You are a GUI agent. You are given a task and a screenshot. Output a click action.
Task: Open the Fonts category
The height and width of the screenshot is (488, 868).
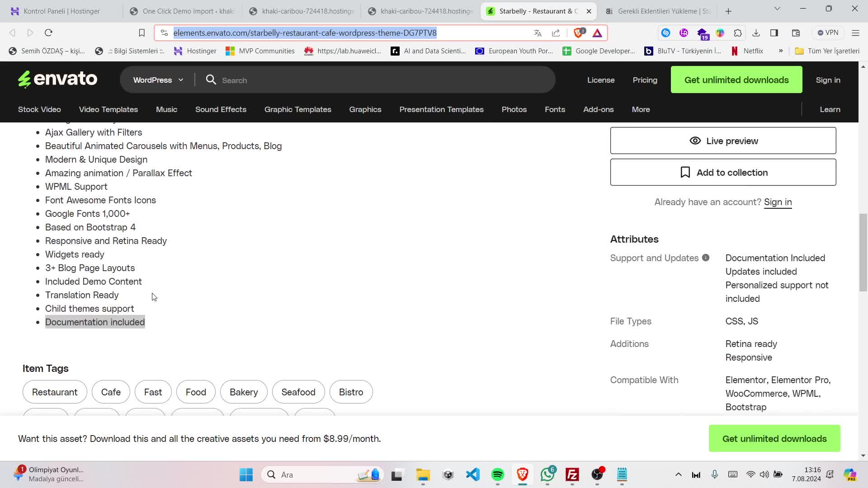click(555, 109)
